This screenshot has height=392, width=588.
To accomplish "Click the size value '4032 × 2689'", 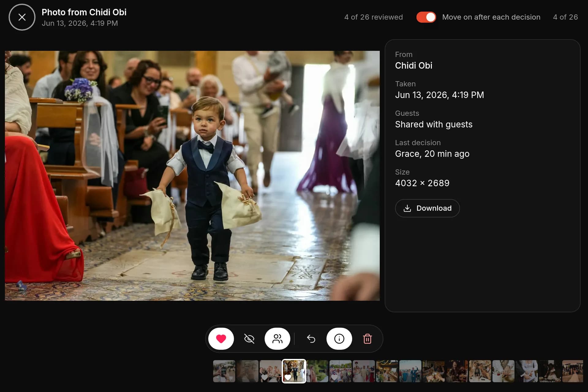I will coord(422,183).
